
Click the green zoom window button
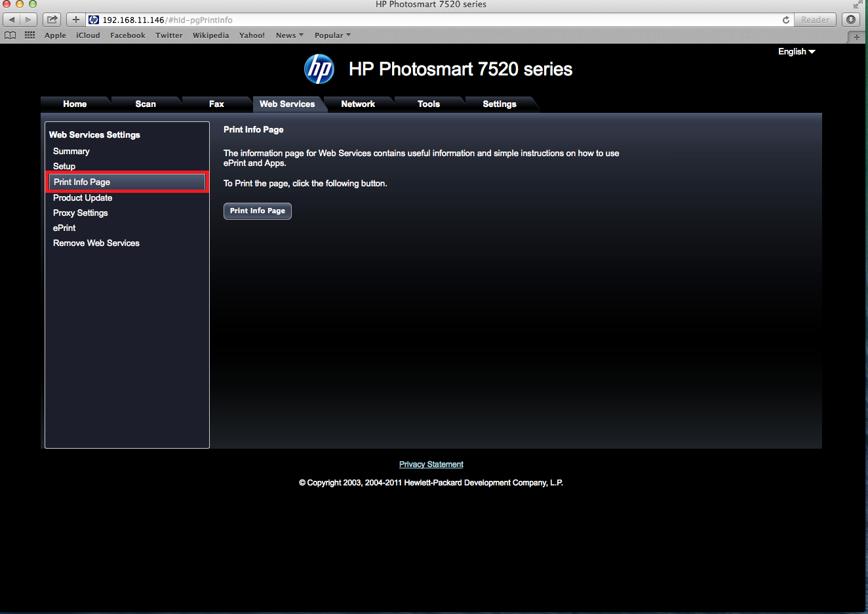pyautogui.click(x=33, y=4)
